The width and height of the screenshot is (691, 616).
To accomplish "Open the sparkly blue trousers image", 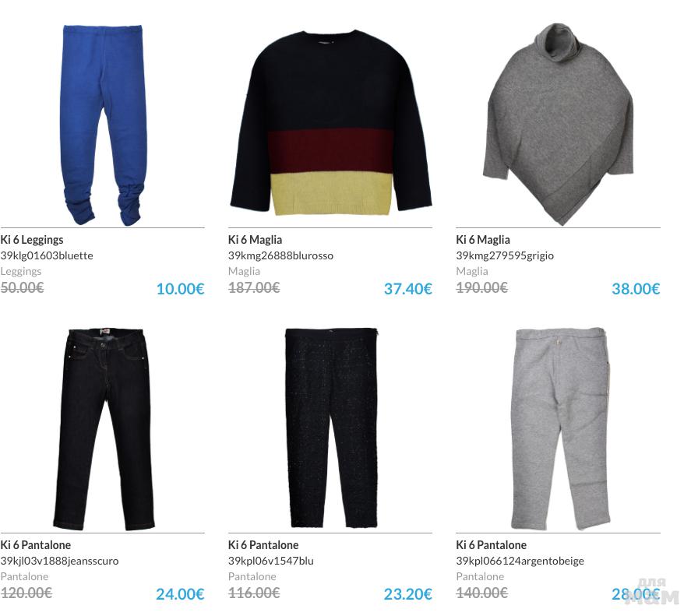I will 331,428.
